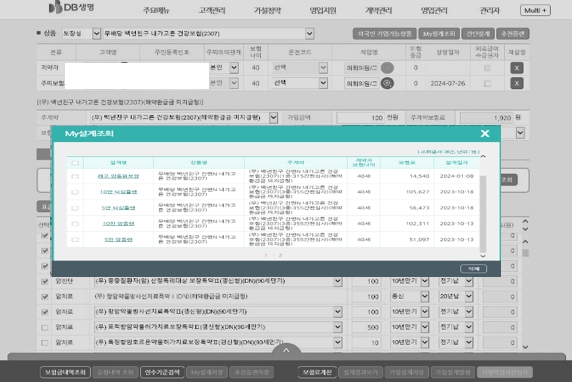The image size is (572, 383).
Task: Open the 주요메뉴 menu
Action: click(x=156, y=10)
